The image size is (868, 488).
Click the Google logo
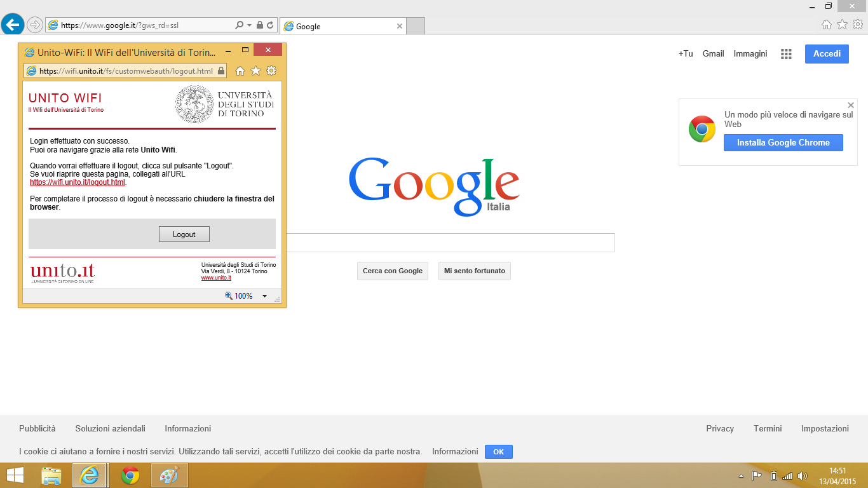[434, 186]
